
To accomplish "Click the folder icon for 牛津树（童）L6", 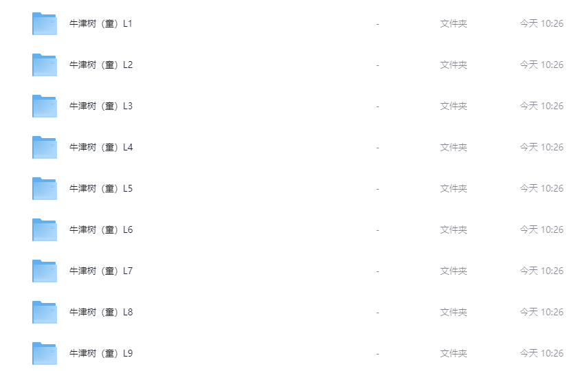I will click(x=45, y=230).
